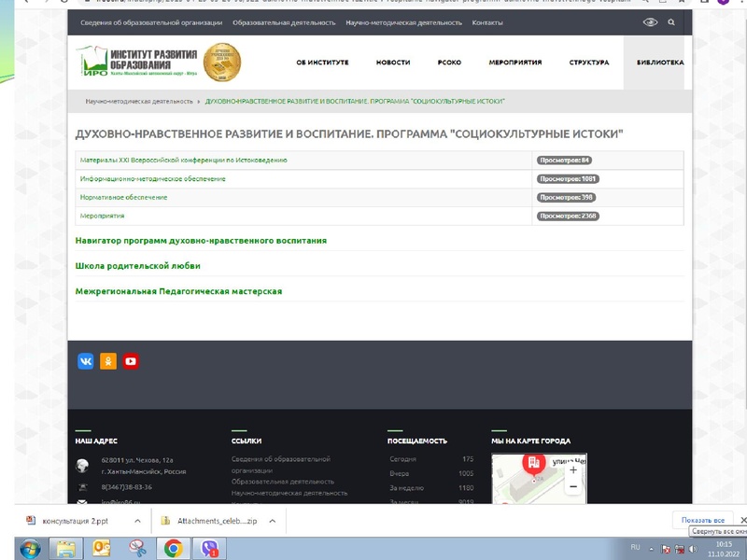Open the БИБЛИОТЕКА navigation menu
Viewport: 747px width, 560px height.
(659, 61)
